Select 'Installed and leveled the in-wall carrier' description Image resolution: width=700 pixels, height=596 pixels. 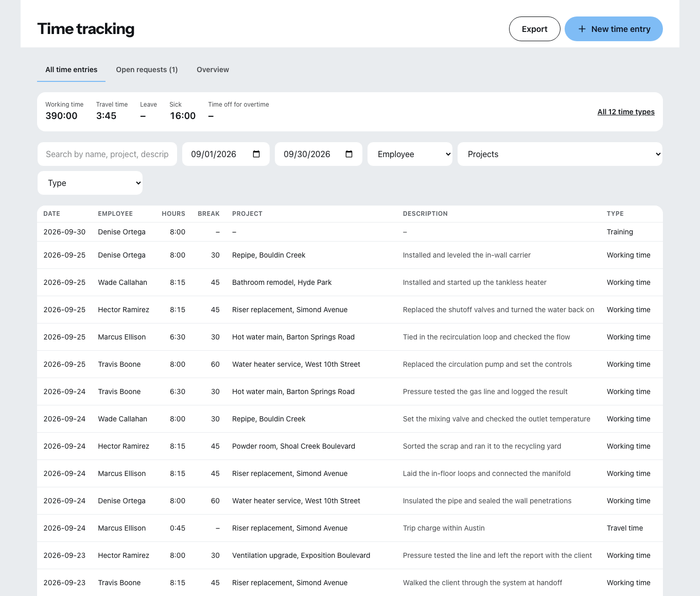[x=466, y=255]
